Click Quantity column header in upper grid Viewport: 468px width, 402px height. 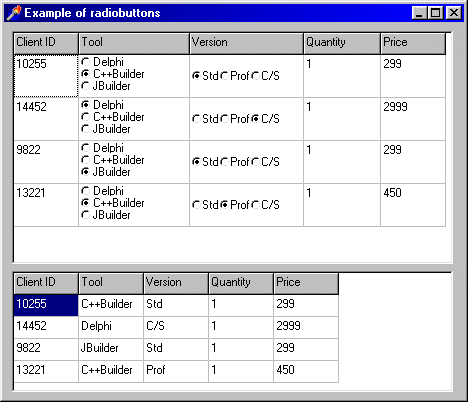coord(342,43)
